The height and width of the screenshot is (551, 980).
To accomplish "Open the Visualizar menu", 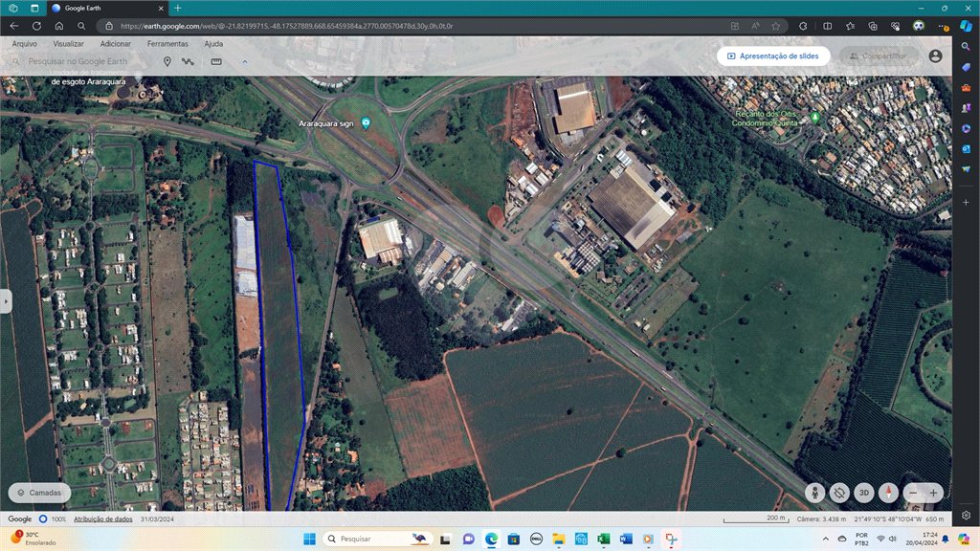I will [68, 44].
